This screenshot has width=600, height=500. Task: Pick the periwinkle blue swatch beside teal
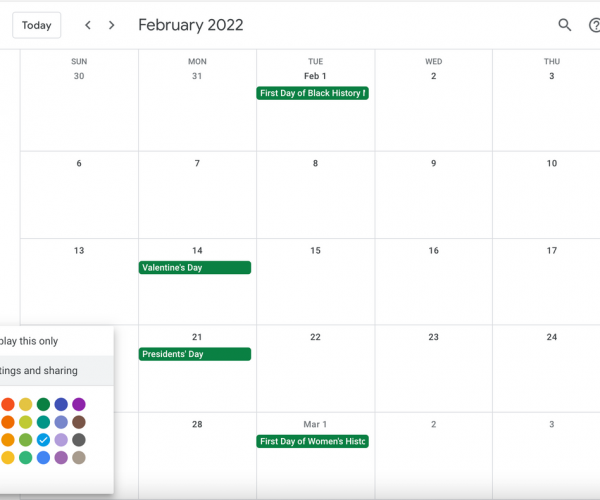61,422
